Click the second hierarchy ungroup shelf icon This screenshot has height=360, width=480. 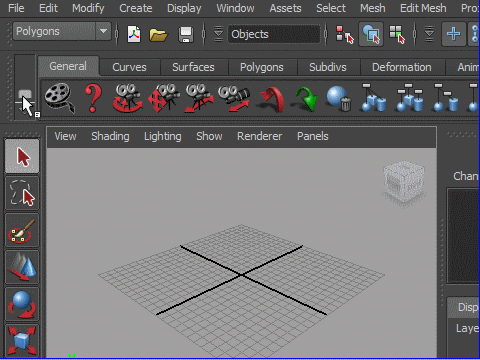pos(410,98)
